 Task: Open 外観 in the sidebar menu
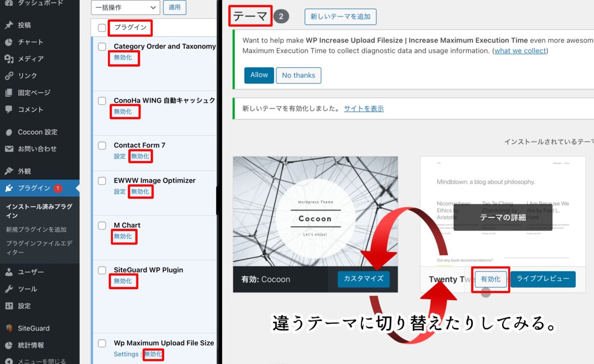[x=24, y=171]
